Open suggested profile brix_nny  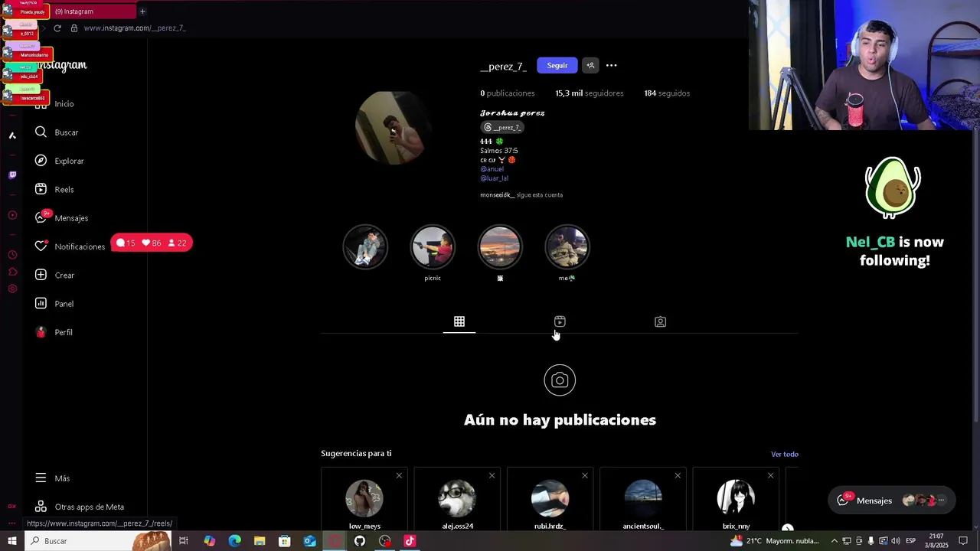pos(736,499)
